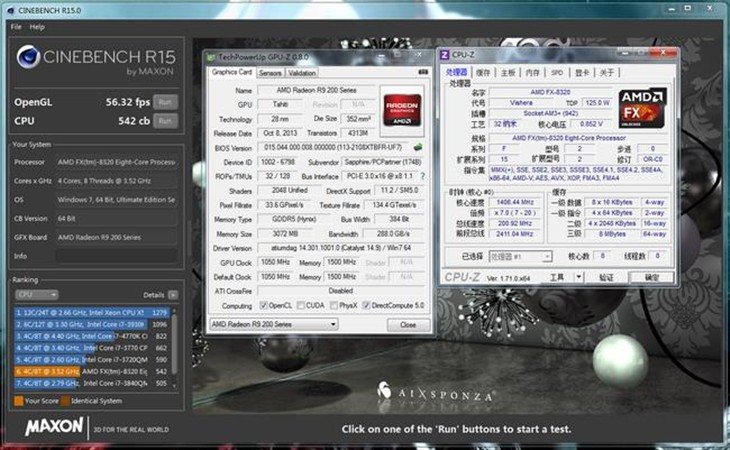Click the Cinebench R15 logo sphere icon
The width and height of the screenshot is (730, 450).
coord(28,57)
